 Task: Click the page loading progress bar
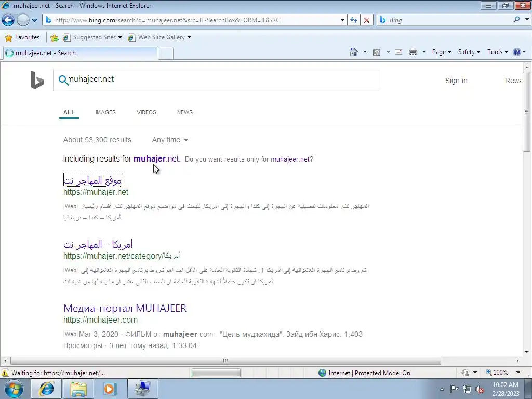pos(216,373)
